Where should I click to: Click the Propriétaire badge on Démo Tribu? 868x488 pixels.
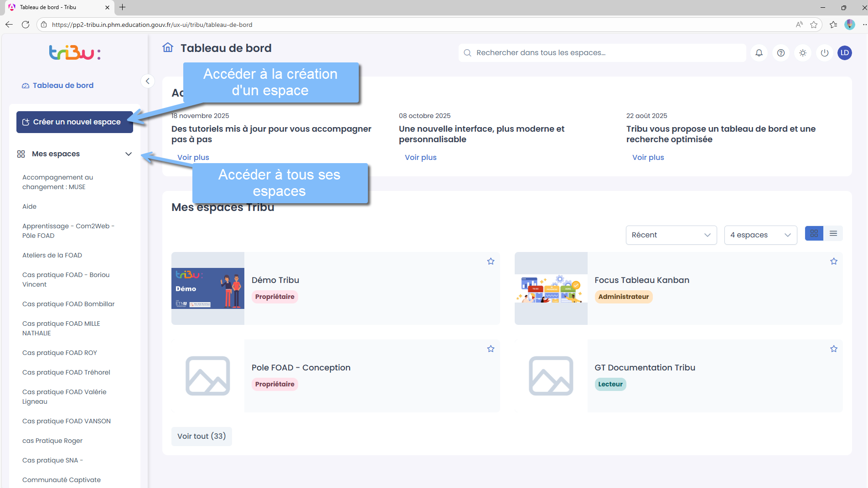click(275, 297)
